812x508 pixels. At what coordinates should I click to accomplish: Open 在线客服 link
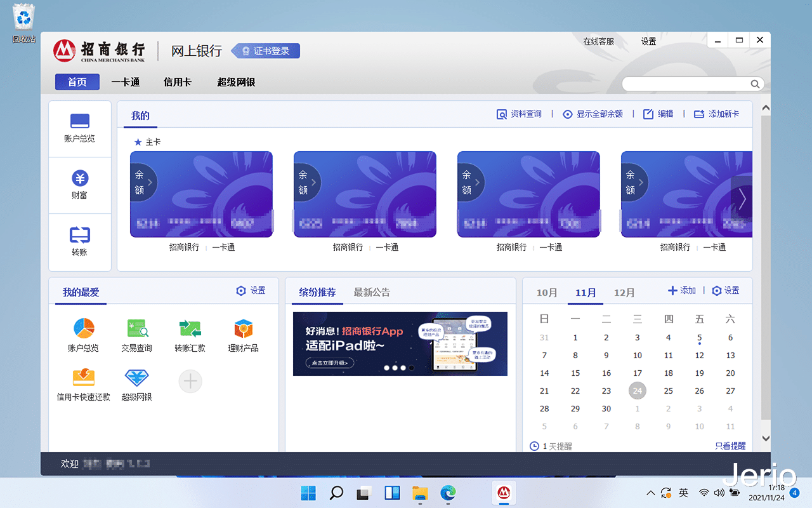pos(599,41)
